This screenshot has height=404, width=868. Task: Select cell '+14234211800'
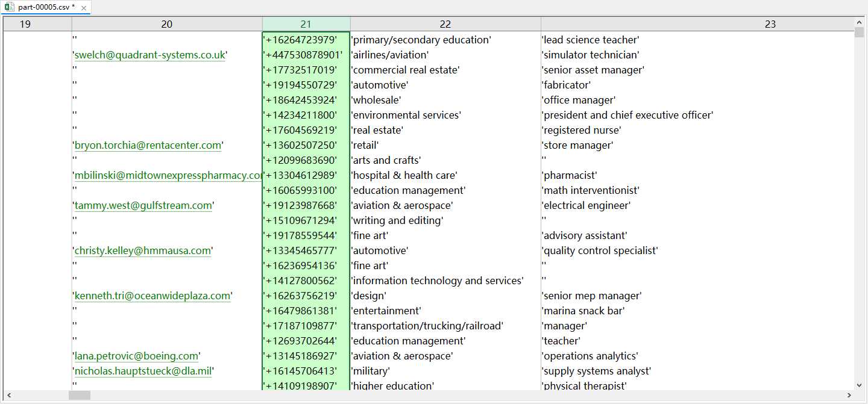coord(306,115)
